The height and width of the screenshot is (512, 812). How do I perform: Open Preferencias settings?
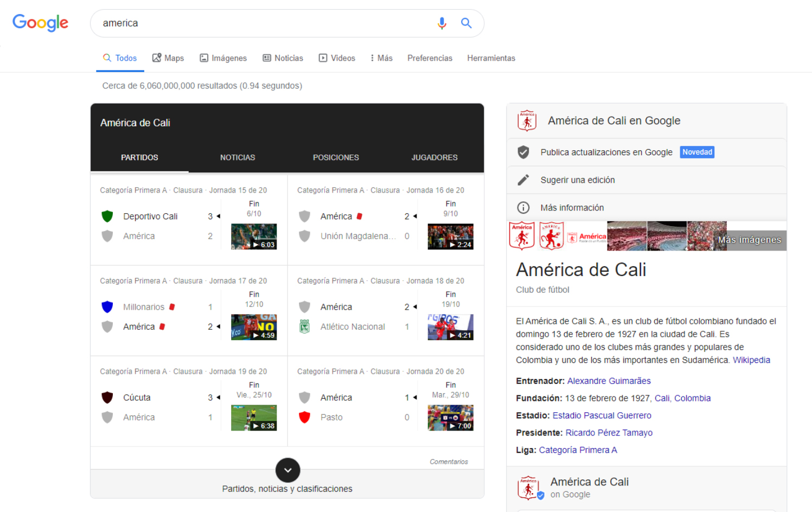point(430,58)
